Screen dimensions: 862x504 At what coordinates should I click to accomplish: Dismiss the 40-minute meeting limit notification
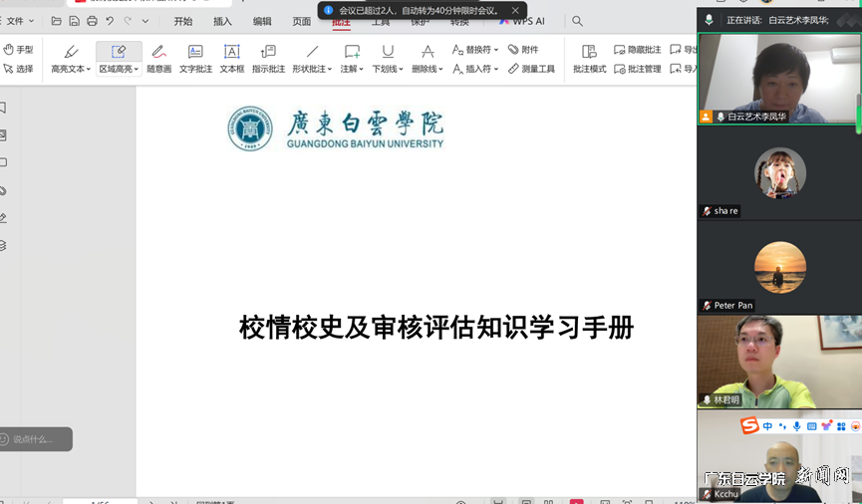coord(515,11)
